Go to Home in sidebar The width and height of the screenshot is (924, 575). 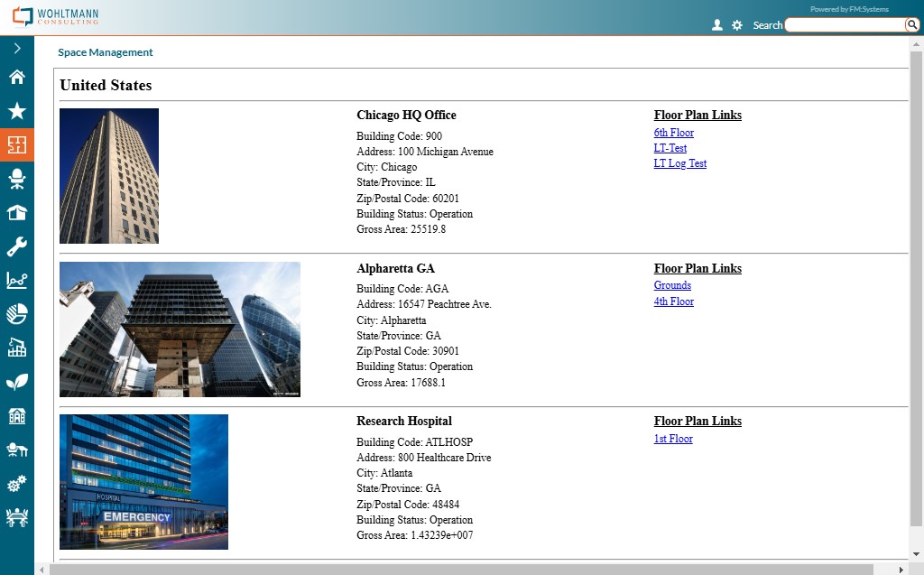17,78
